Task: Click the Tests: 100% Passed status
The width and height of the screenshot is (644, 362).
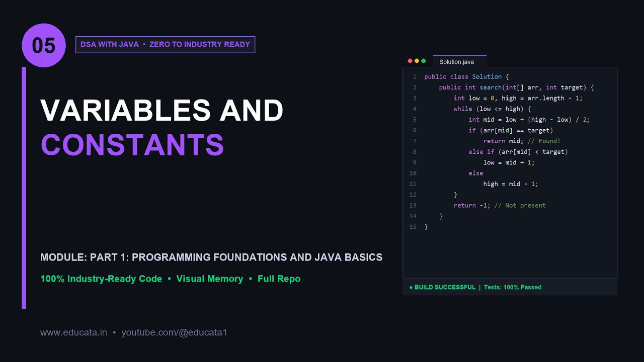Action: click(x=513, y=287)
